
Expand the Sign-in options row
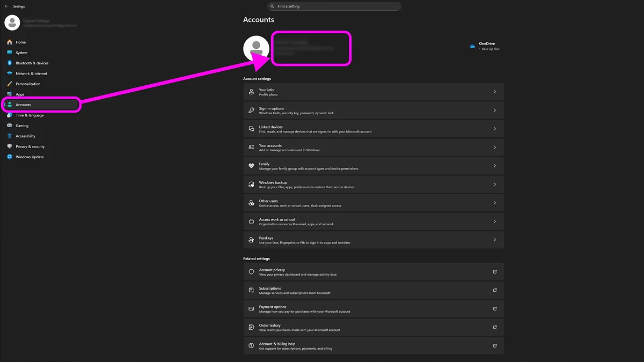(374, 110)
